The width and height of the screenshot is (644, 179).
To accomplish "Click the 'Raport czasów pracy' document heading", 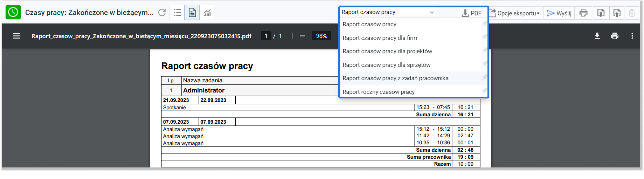I will pyautogui.click(x=207, y=66).
